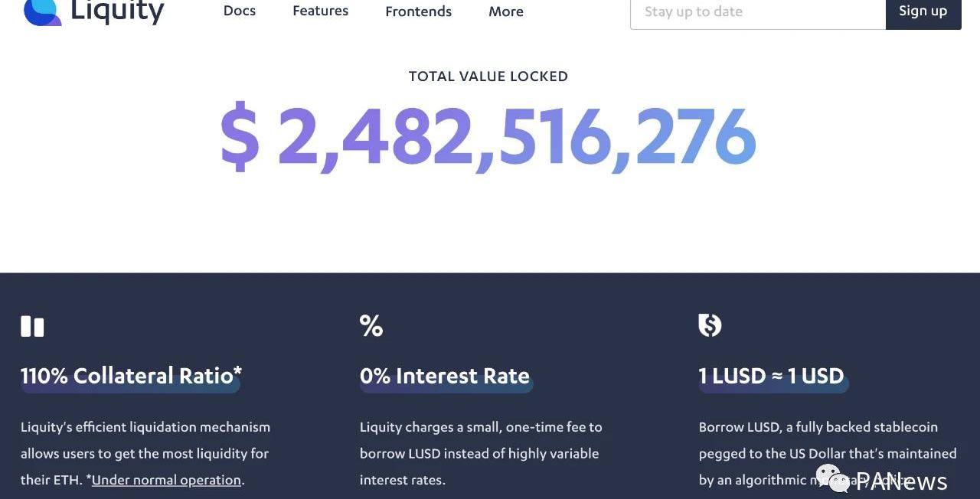
Task: Click the '0% Interest Rate' heading
Action: (x=445, y=376)
